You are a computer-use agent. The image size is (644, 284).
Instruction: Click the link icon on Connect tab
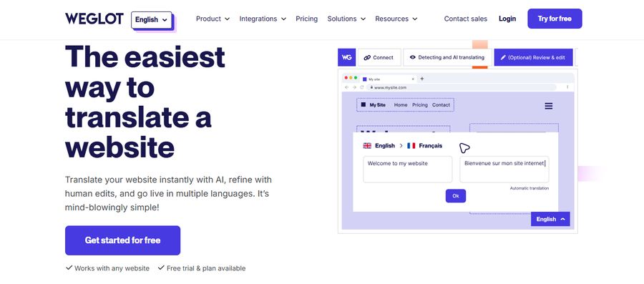click(367, 58)
